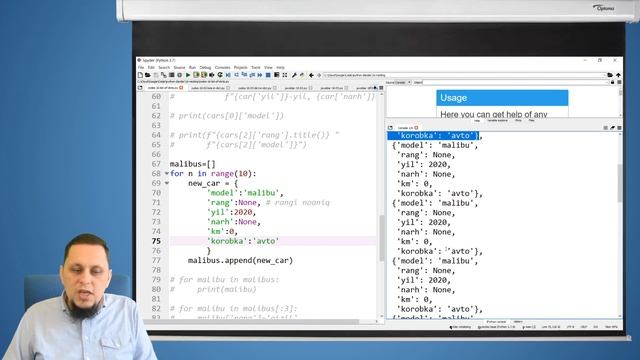Viewport: 640px width, 360px height.
Task: Collapse the new_car dict fold at line 69
Action: click(167, 183)
